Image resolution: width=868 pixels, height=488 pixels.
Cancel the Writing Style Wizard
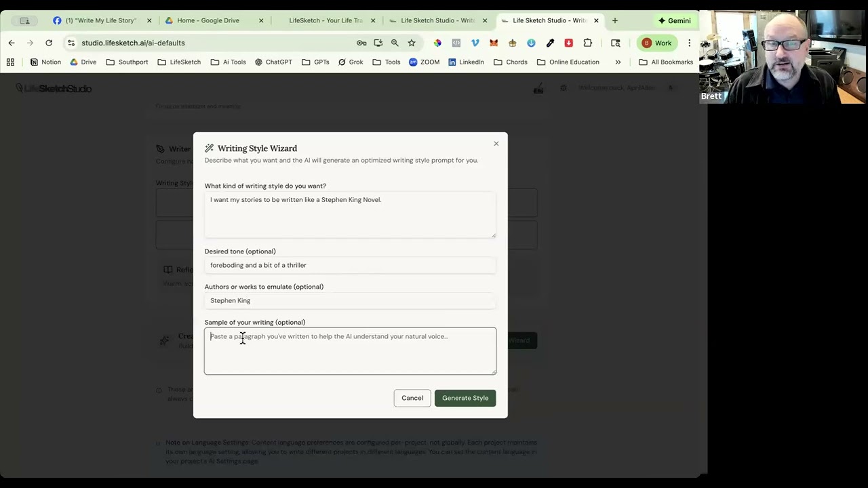(x=412, y=398)
